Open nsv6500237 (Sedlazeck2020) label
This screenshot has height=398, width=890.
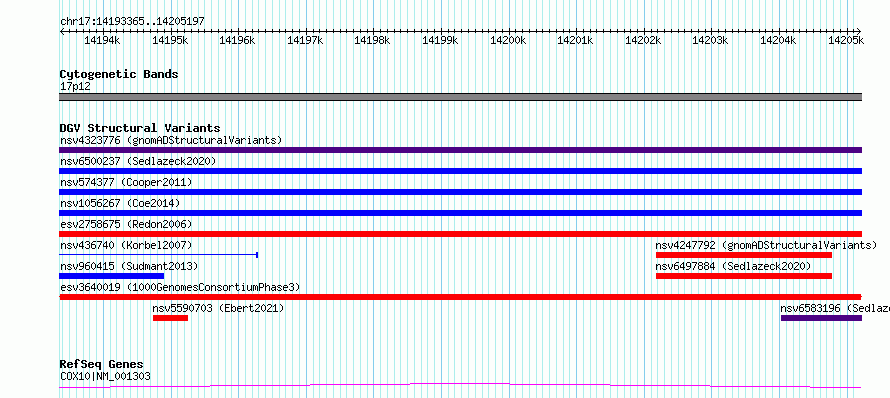(x=138, y=161)
